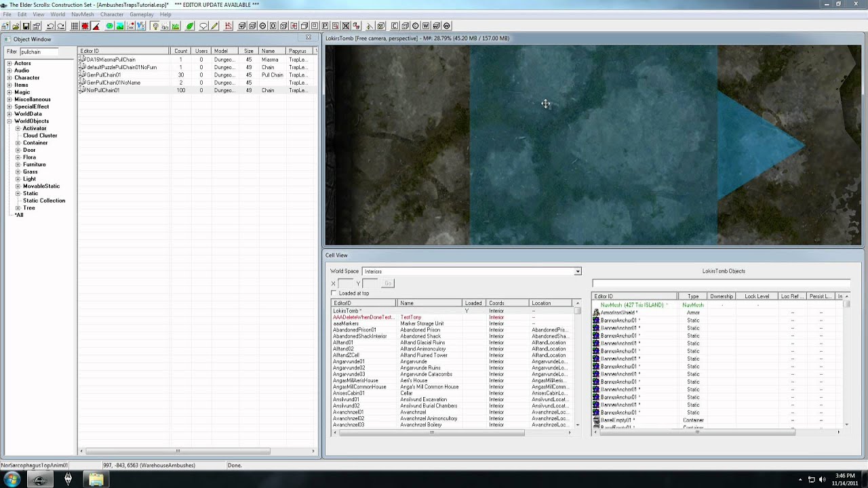Sort the cell list by Location column
The height and width of the screenshot is (488, 868).
(551, 303)
